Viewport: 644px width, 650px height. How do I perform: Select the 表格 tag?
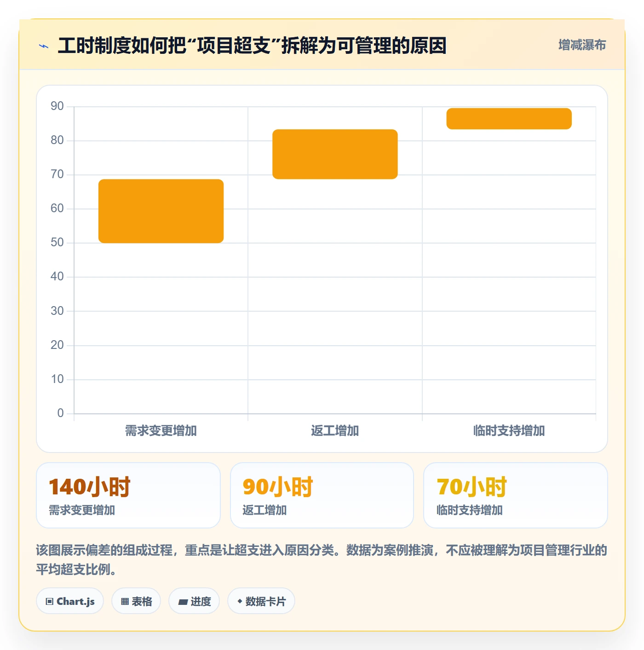[136, 601]
